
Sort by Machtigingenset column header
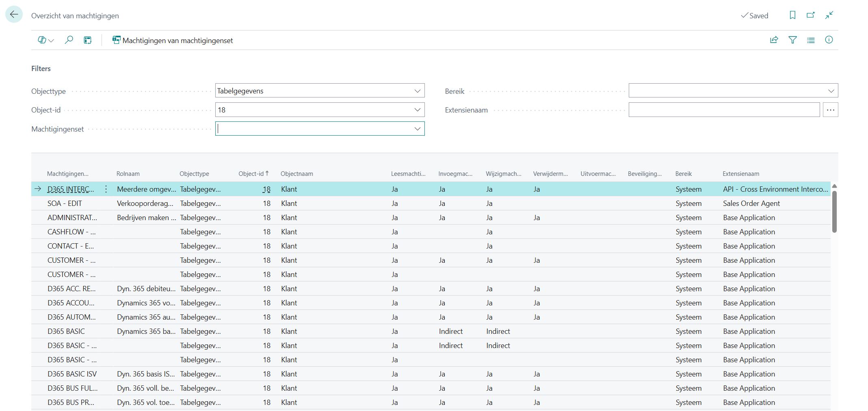tap(67, 173)
